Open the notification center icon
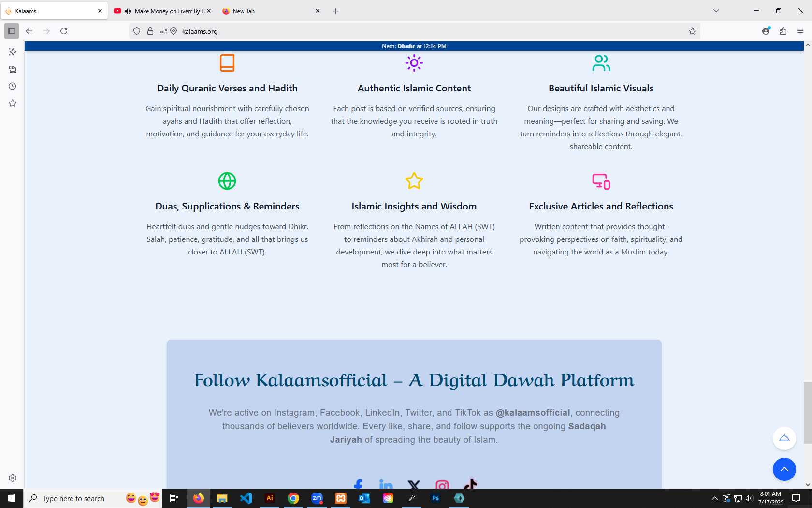 [x=796, y=498]
